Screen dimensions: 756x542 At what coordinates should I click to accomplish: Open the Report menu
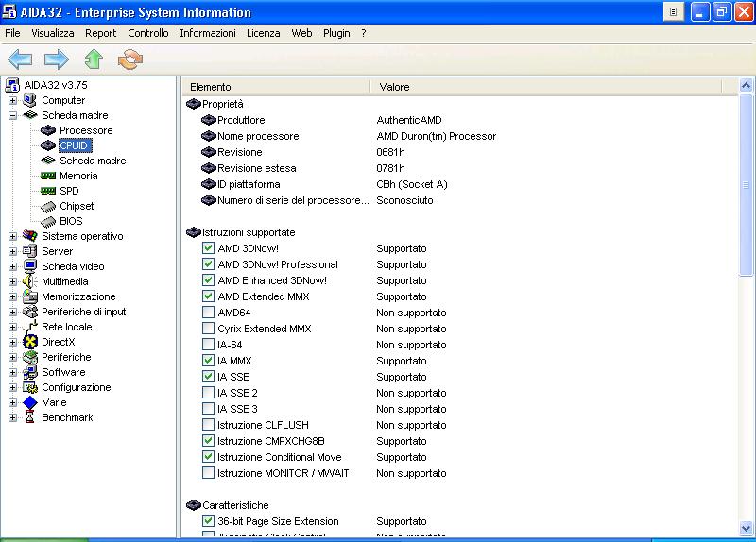pyautogui.click(x=101, y=33)
